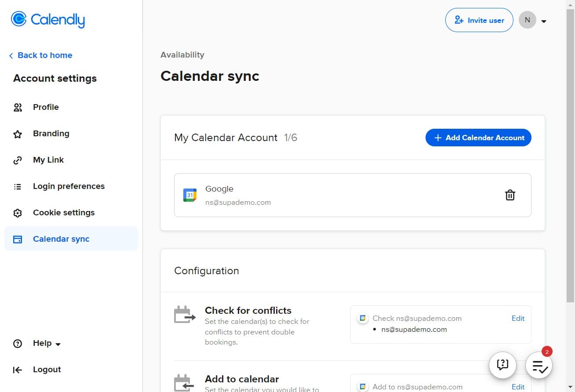Select the Calendar sync icon in sidebar
575x392 pixels.
click(18, 239)
